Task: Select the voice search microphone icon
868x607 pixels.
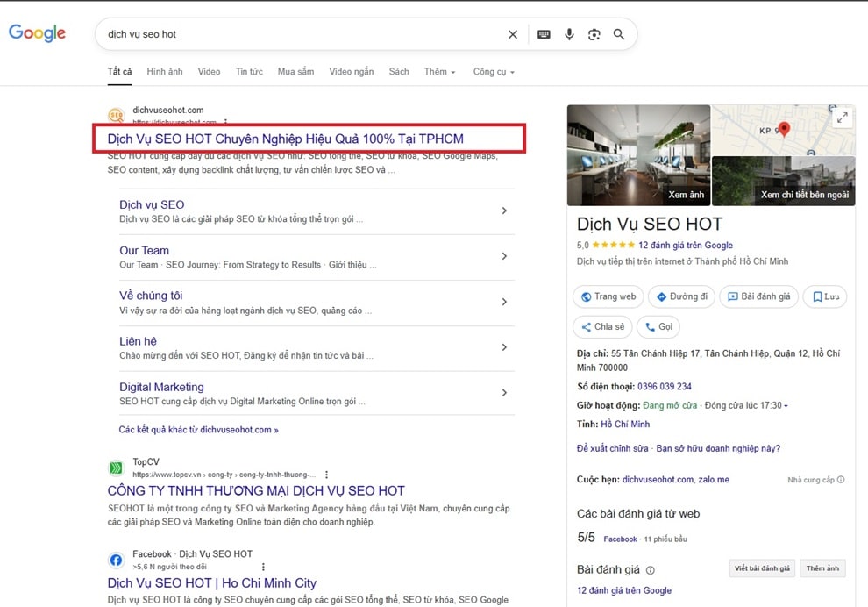Action: tap(569, 34)
